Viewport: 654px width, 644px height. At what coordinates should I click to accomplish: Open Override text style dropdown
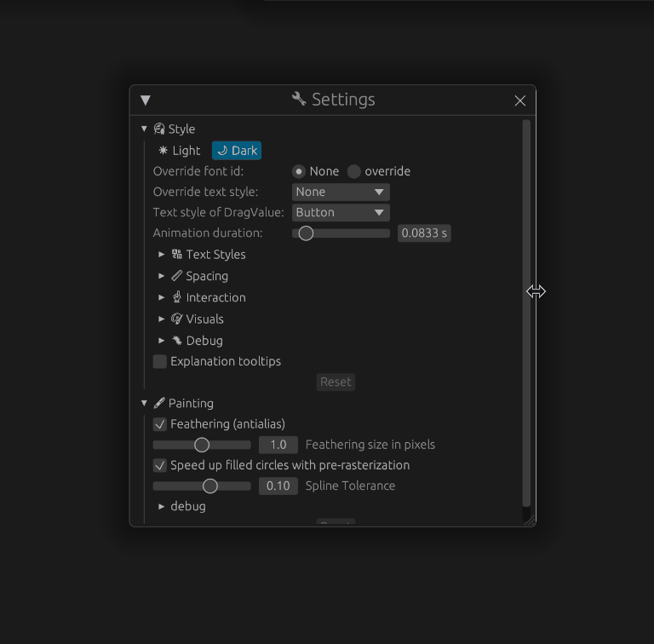(341, 192)
